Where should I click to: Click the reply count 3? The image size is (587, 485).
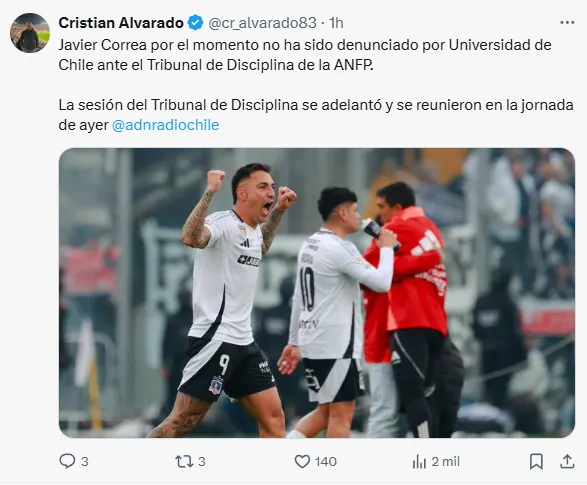pyautogui.click(x=85, y=461)
